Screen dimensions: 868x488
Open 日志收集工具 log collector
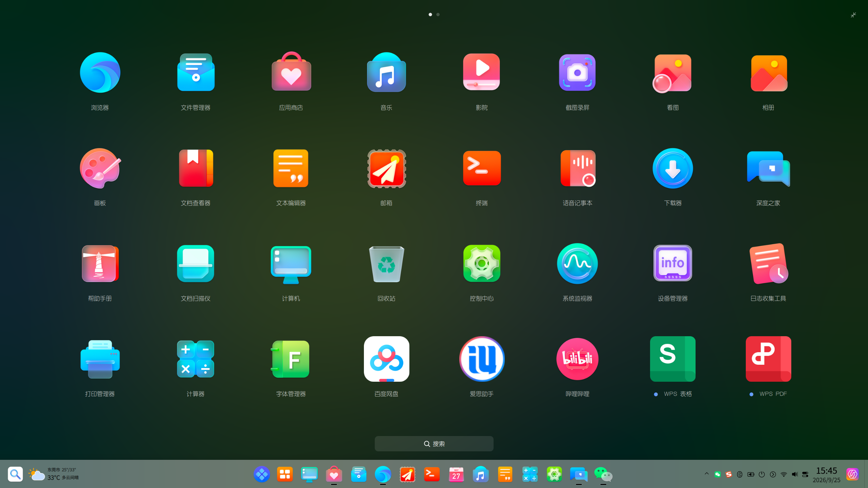click(769, 264)
